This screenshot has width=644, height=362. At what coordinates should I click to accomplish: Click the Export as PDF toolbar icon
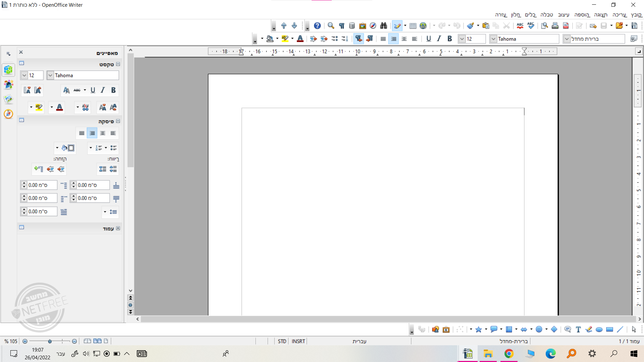[x=566, y=26]
